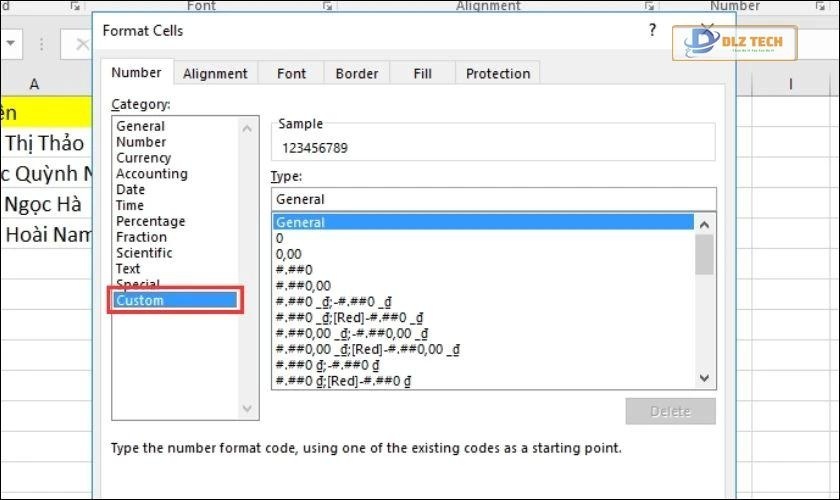The image size is (840, 500).
Task: Pick the 0,00 format code
Action: tap(289, 254)
